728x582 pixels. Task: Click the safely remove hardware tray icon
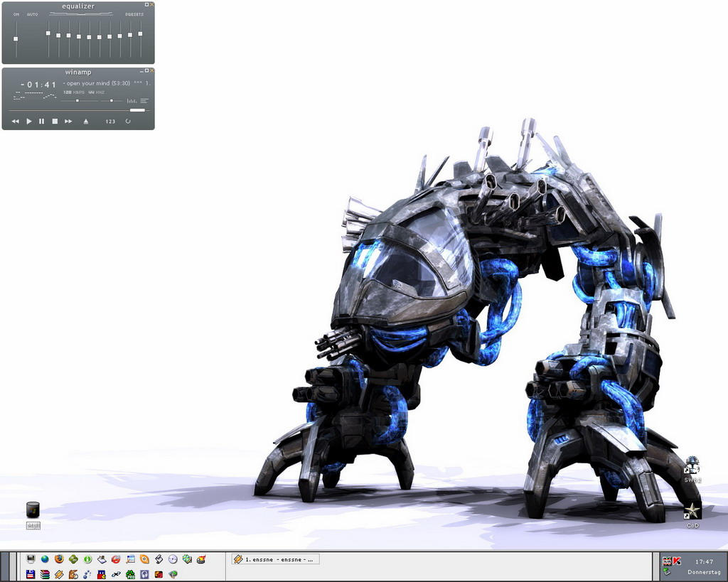(667, 571)
